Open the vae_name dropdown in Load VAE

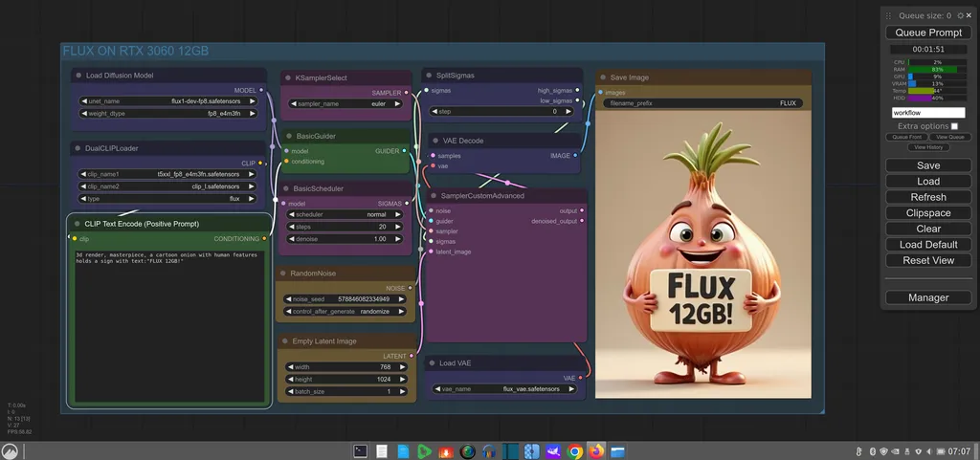click(x=505, y=389)
